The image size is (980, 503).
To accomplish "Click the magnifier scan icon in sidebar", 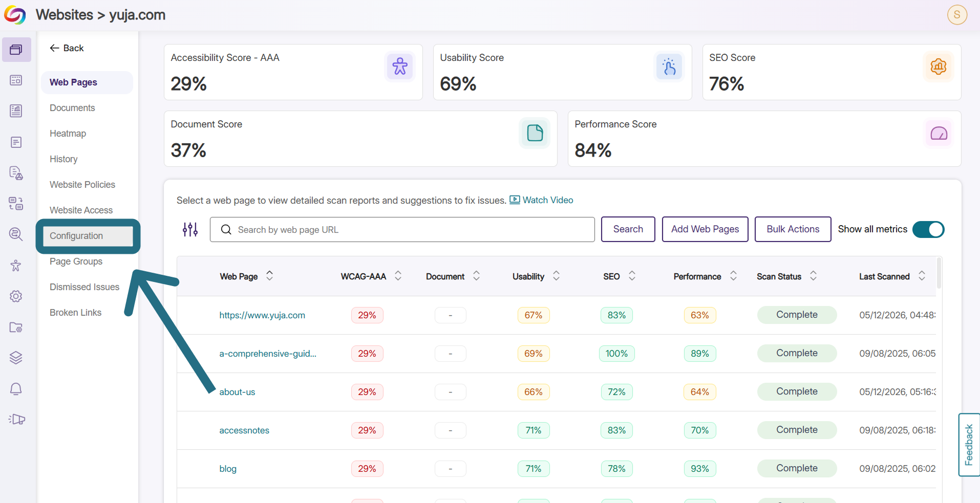I will (16, 234).
